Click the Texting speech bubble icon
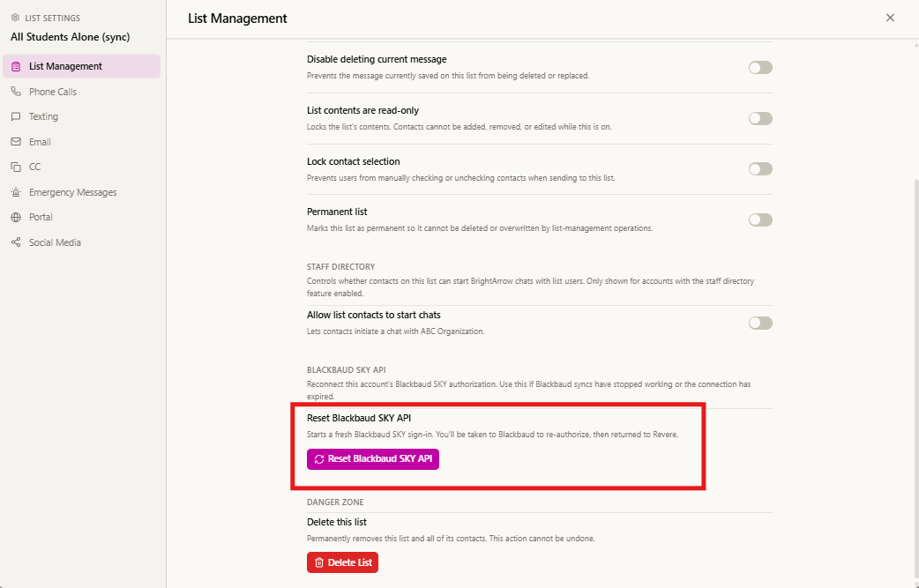The height and width of the screenshot is (588, 919). [x=16, y=116]
